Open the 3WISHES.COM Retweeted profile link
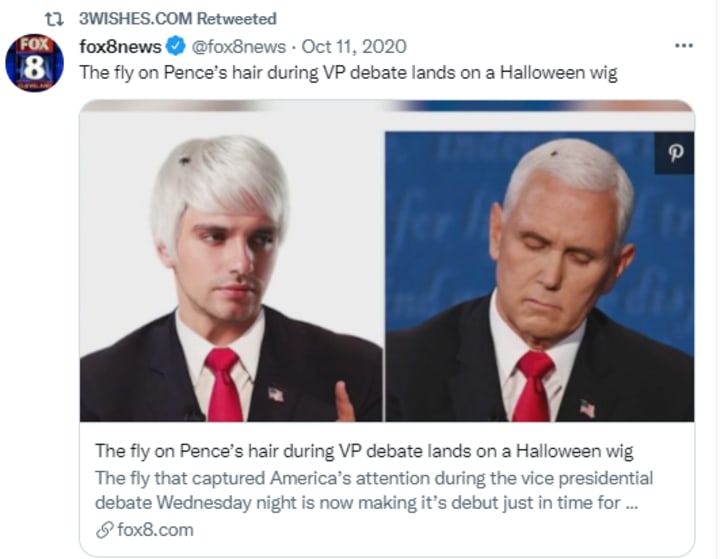The width and height of the screenshot is (720, 559). click(178, 19)
